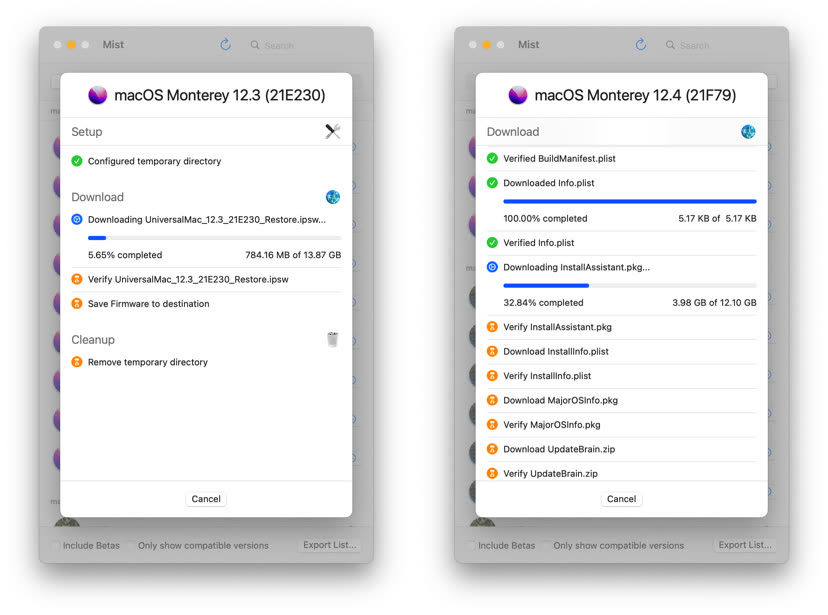Click the pending icon beside Download MajorOSInfo.pkg
The image size is (828, 615).
coord(492,400)
